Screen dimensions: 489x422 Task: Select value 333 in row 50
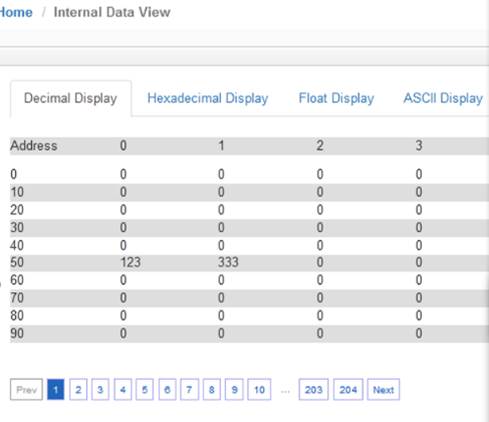point(228,262)
